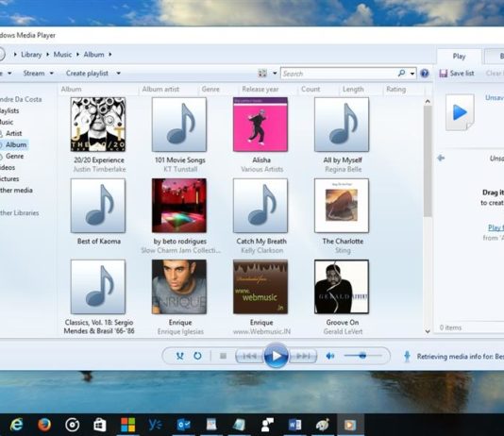Open Internet Explorer from the taskbar

coord(17,425)
